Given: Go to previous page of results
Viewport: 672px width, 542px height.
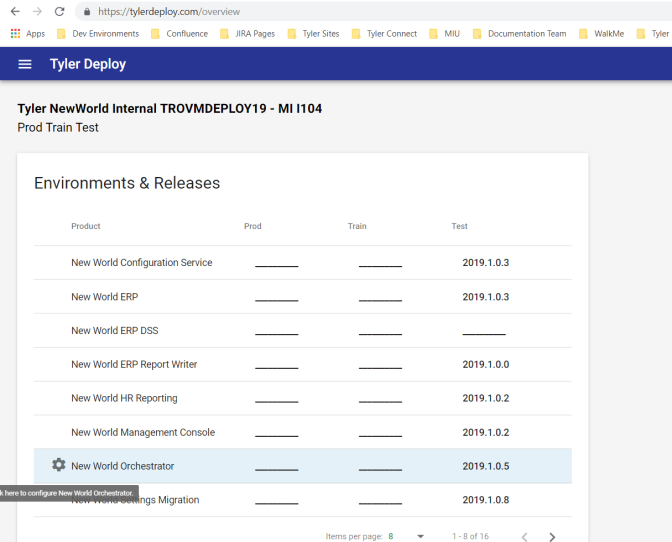Looking at the screenshot, I should pos(524,536).
